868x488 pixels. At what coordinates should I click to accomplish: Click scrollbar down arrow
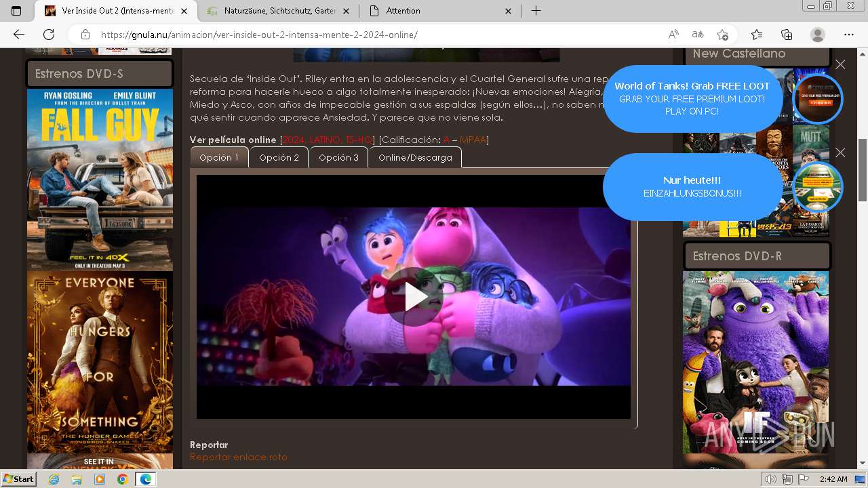point(862,464)
